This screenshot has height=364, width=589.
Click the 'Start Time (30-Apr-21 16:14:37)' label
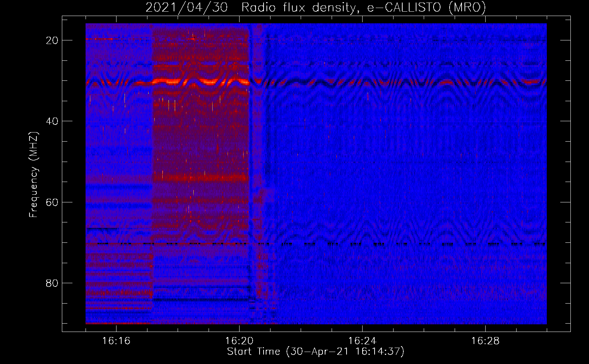coord(316,352)
